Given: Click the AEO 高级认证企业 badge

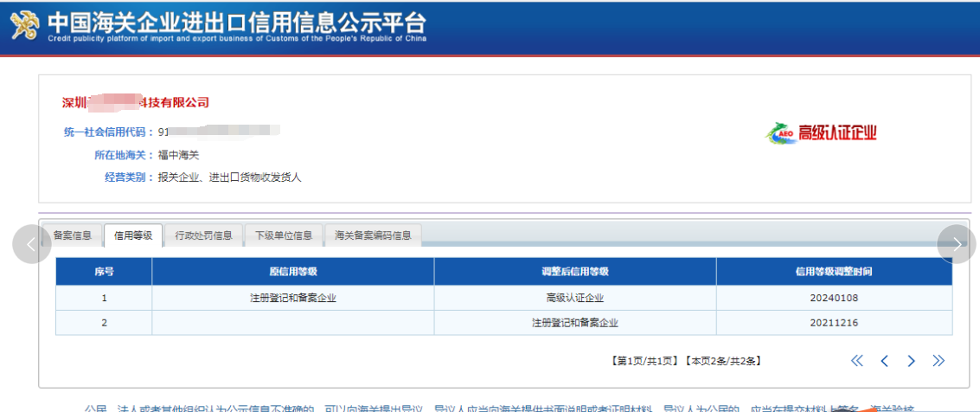Looking at the screenshot, I should click(821, 133).
